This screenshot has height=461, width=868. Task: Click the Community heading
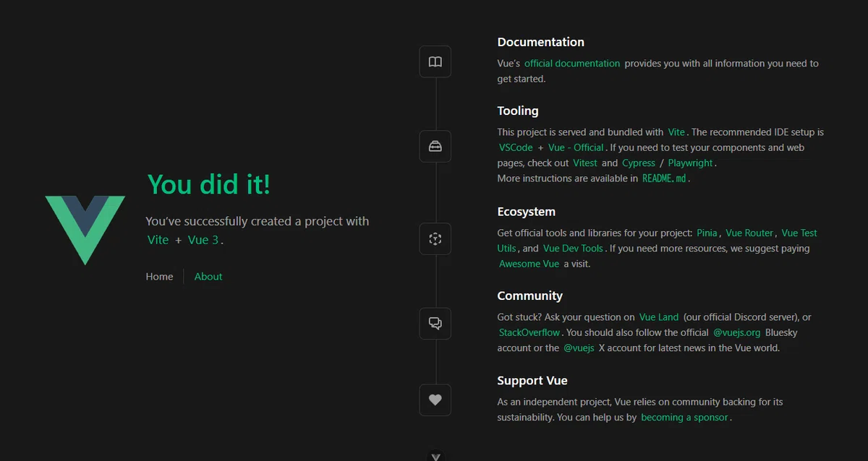tap(530, 296)
